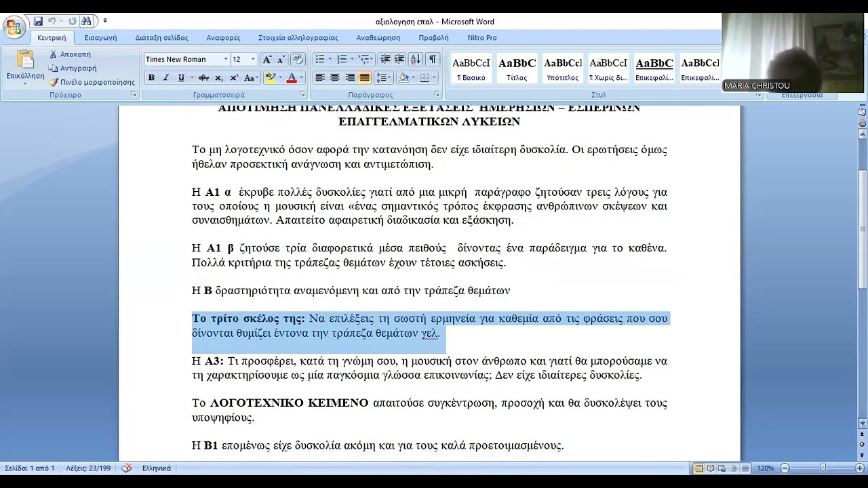Viewport: 868px width, 488px height.
Task: Sort the selected text
Action: coord(416,60)
